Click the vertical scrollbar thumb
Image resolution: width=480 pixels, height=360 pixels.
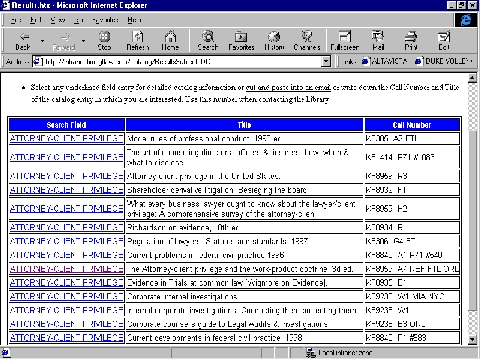(x=472, y=220)
